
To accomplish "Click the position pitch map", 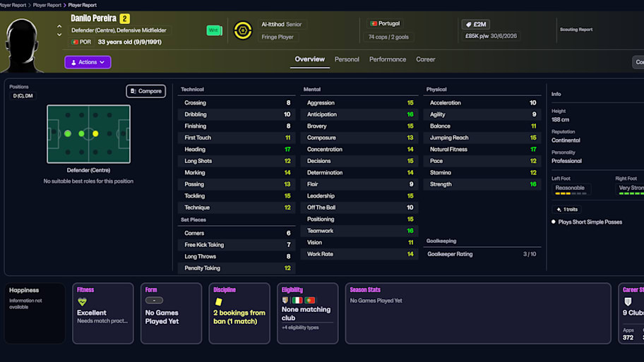I will point(88,134).
